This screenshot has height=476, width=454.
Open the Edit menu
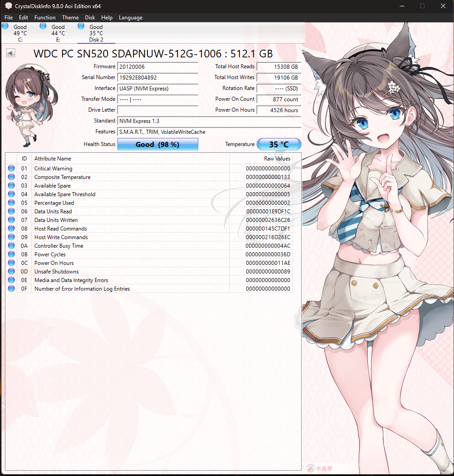click(x=24, y=18)
